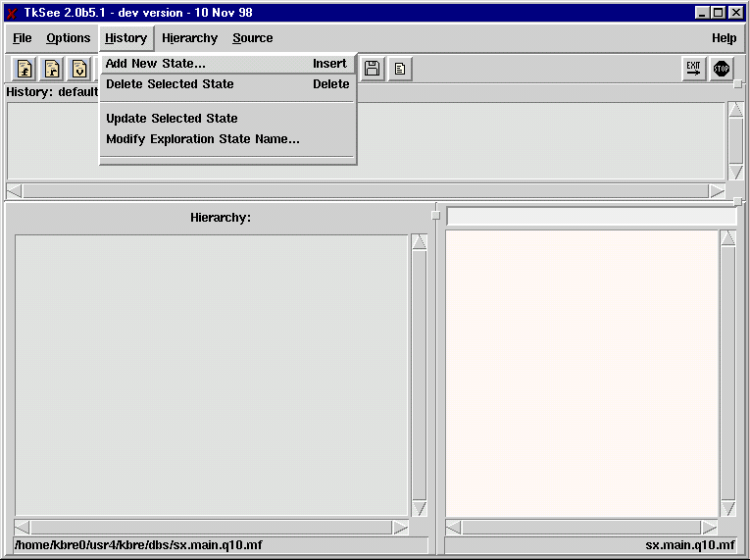Click hierarchy pane scroll-up arrow
Image resolution: width=750 pixels, height=560 pixels.
click(419, 241)
